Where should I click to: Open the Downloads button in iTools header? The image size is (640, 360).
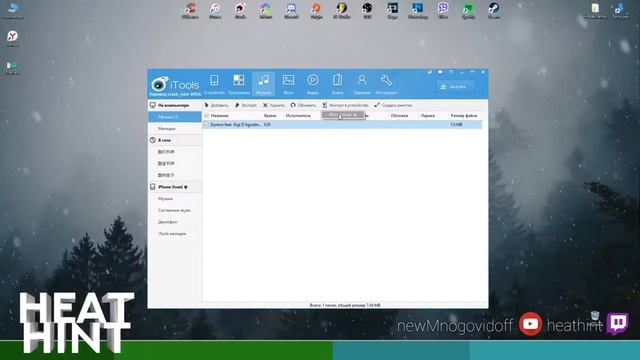455,87
